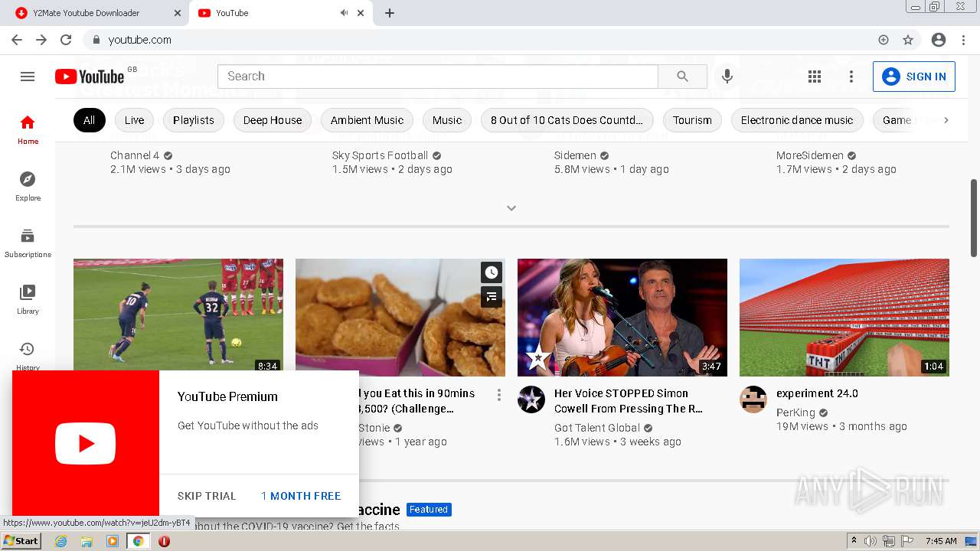Go back in browser
This screenshot has width=980, height=551.
pyautogui.click(x=17, y=40)
